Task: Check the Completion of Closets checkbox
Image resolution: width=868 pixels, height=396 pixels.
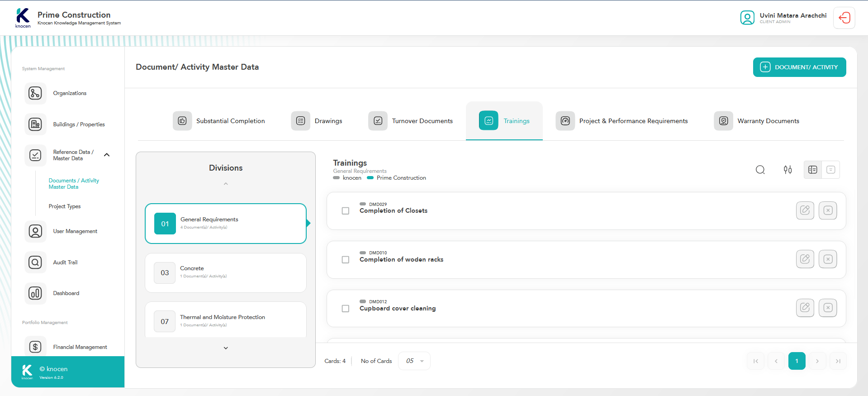Action: coord(346,211)
